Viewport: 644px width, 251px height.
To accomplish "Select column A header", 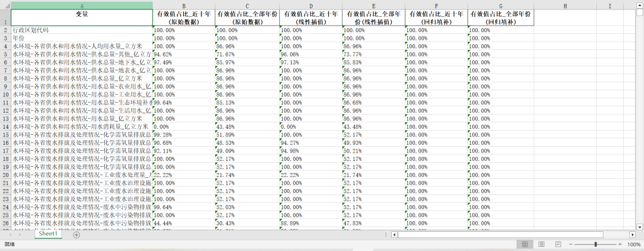I will point(82,5).
